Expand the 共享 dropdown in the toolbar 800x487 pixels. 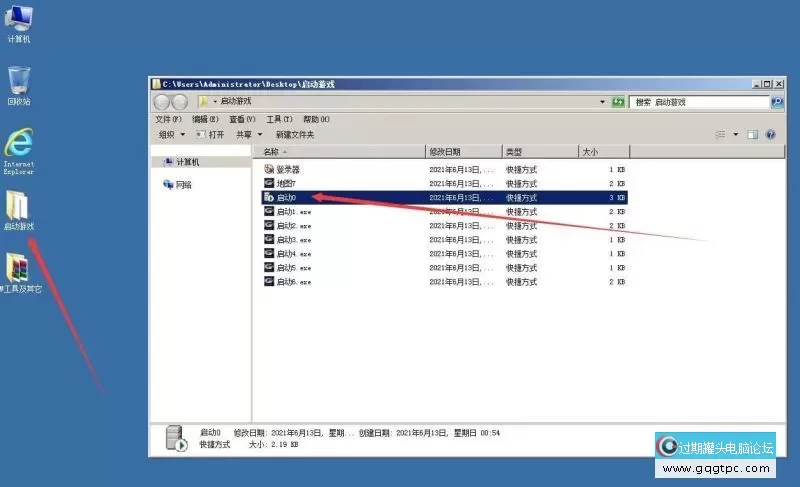pos(248,134)
